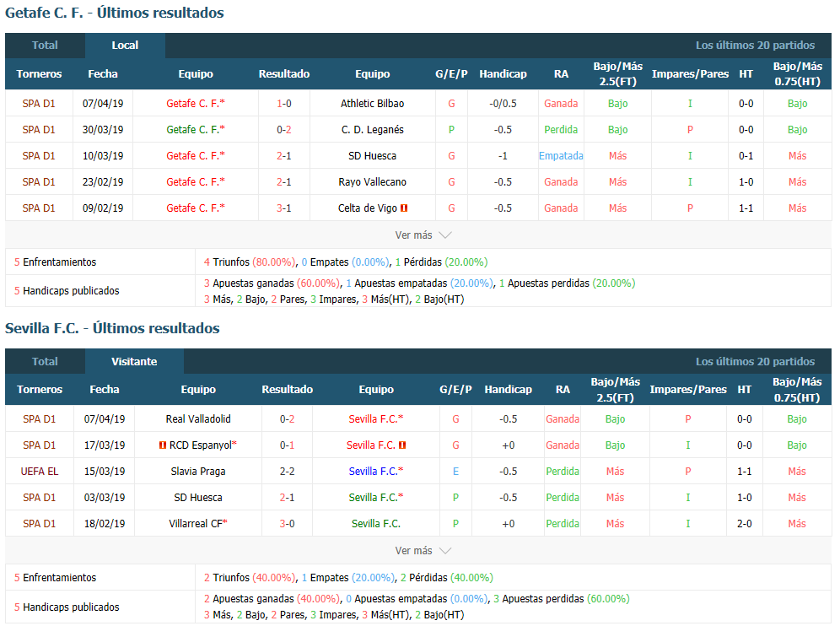
Task: Open the 3-1 result against Celta de Vigo
Action: pos(284,208)
